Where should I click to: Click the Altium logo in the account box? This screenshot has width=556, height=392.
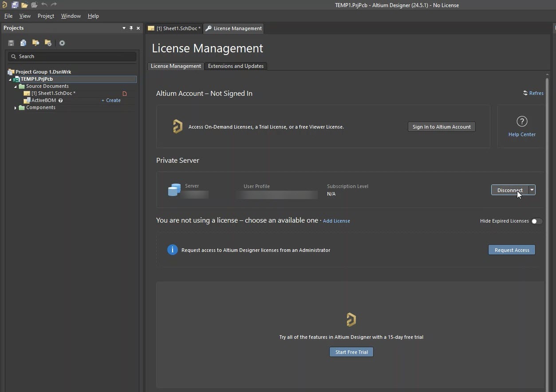click(x=177, y=126)
